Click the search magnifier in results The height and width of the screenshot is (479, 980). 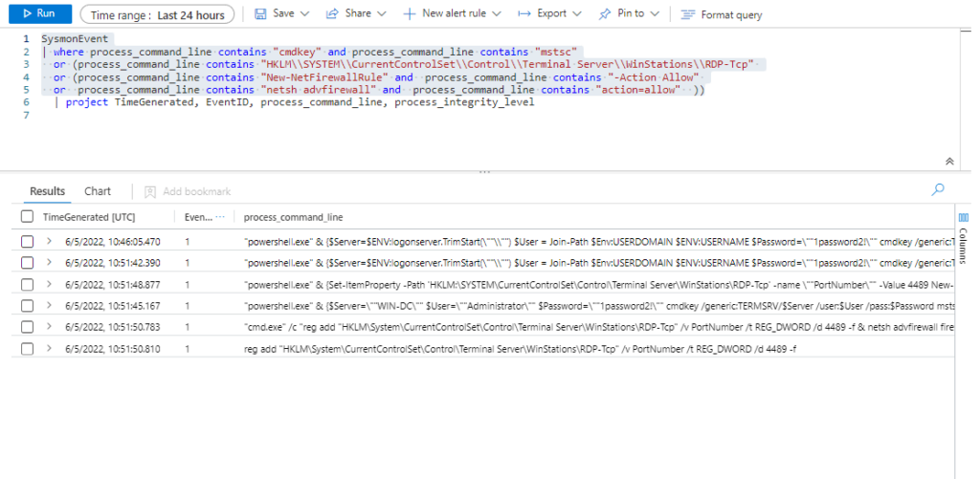938,190
